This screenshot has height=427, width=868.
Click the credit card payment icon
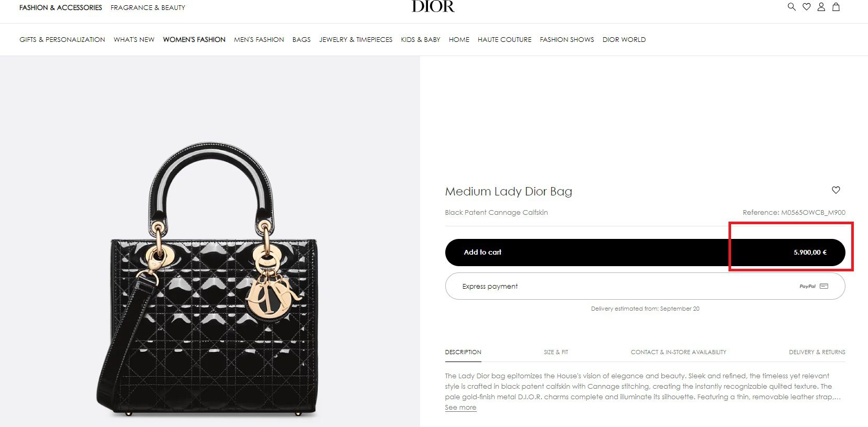pyautogui.click(x=824, y=286)
